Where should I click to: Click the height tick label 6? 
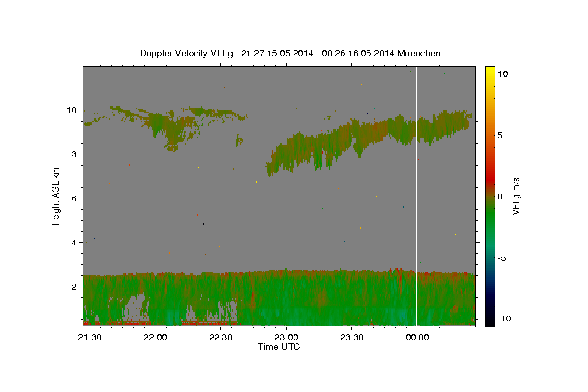point(75,198)
